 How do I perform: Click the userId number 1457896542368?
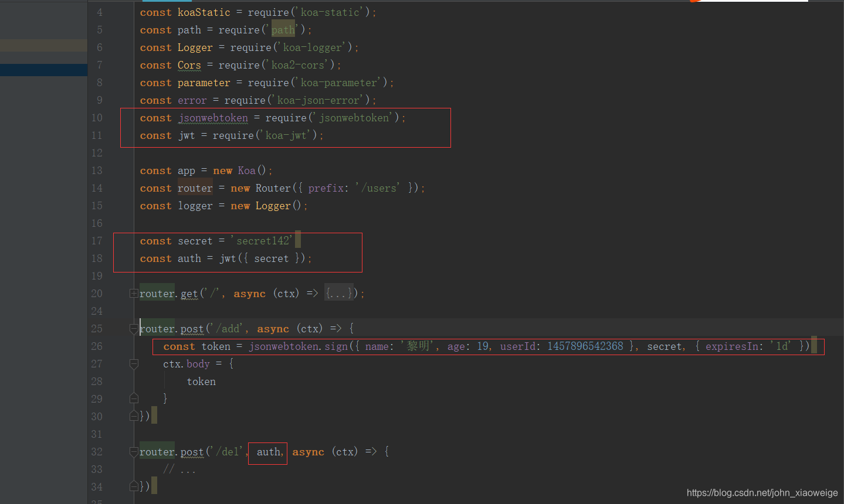[x=585, y=346]
